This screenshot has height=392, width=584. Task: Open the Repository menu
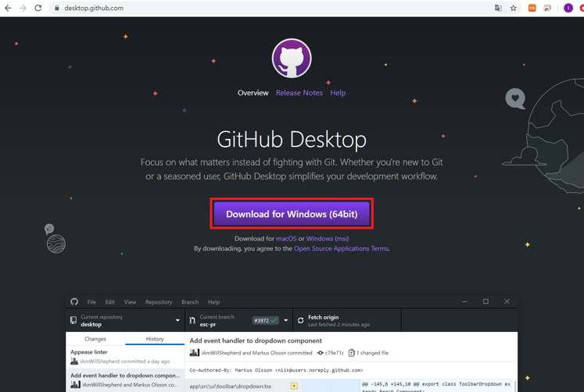159,302
